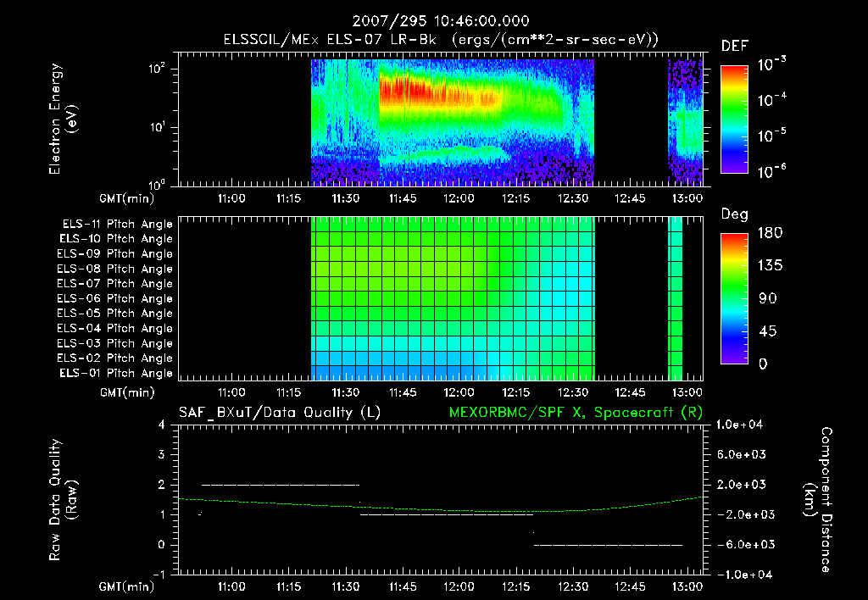
Task: Select the plot timestamp title 2007/295 10:46:00.000
Action: tap(441, 21)
